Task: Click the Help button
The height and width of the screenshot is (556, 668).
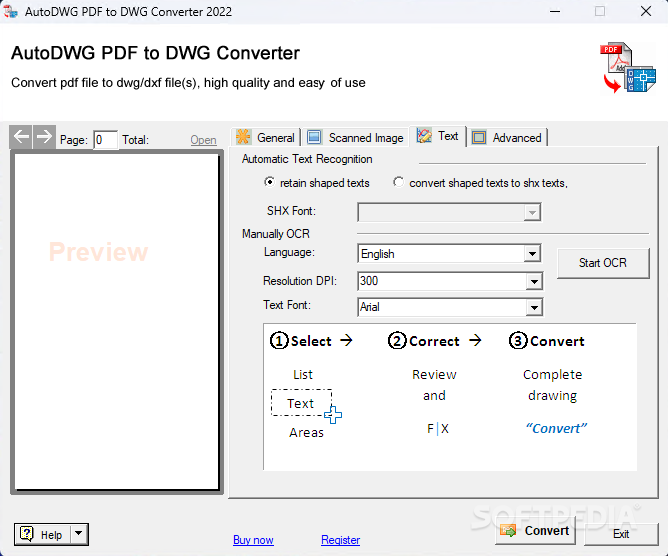Action: pos(43,534)
